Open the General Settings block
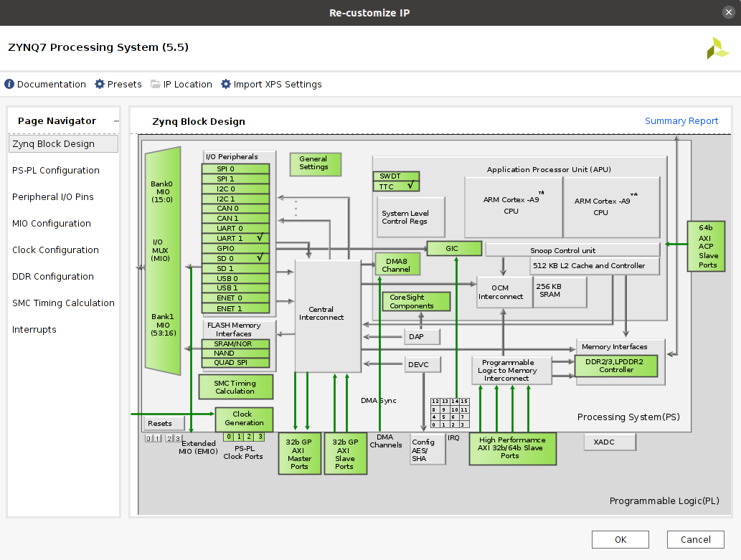The image size is (741, 560). click(315, 164)
